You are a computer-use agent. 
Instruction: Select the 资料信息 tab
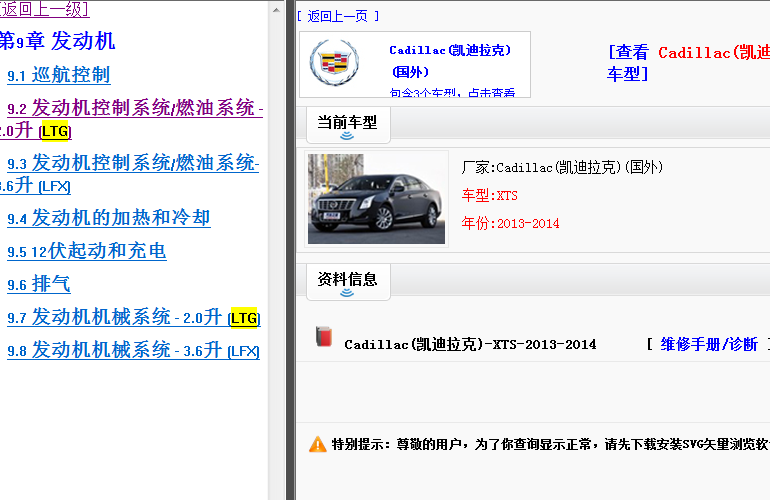(x=348, y=281)
